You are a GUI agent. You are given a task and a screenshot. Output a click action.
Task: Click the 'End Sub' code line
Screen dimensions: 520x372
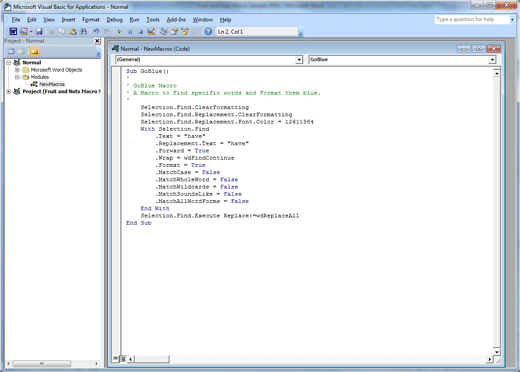coord(139,223)
